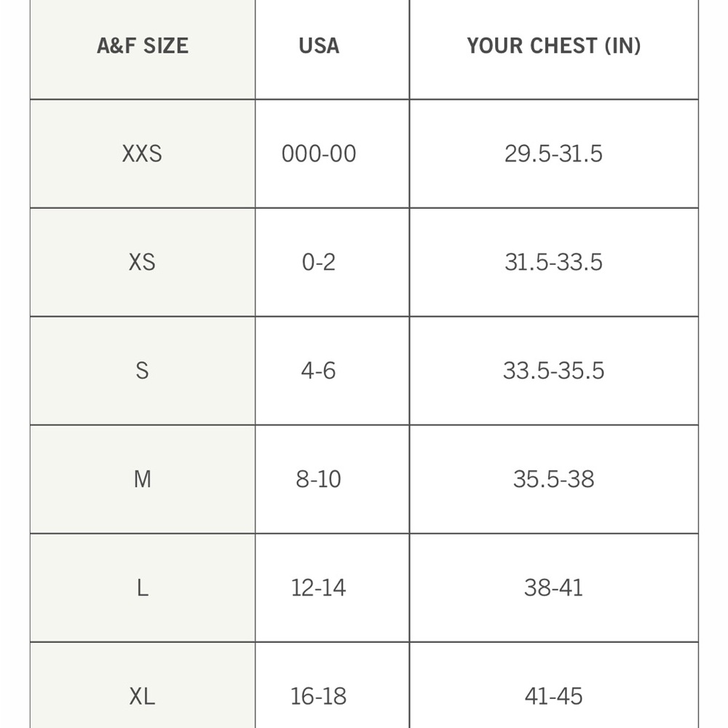
Task: Select the XS size cell
Action: tap(143, 262)
